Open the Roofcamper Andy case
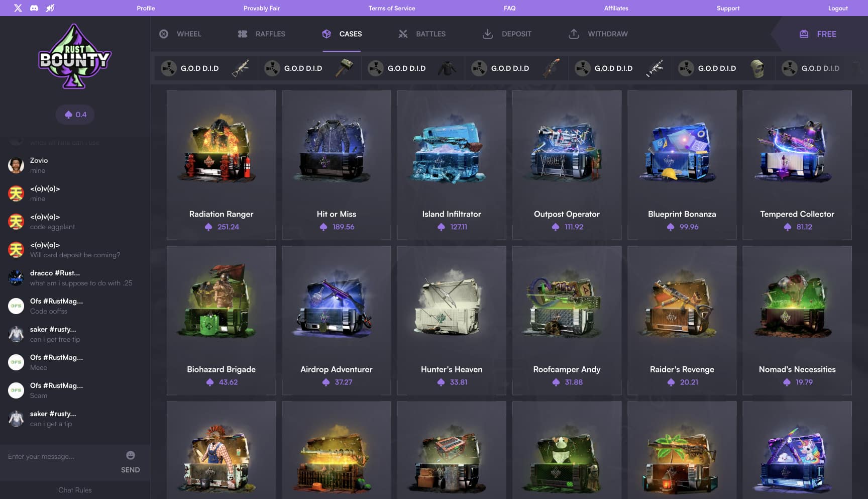Screen dimensions: 868x499 (x=567, y=320)
